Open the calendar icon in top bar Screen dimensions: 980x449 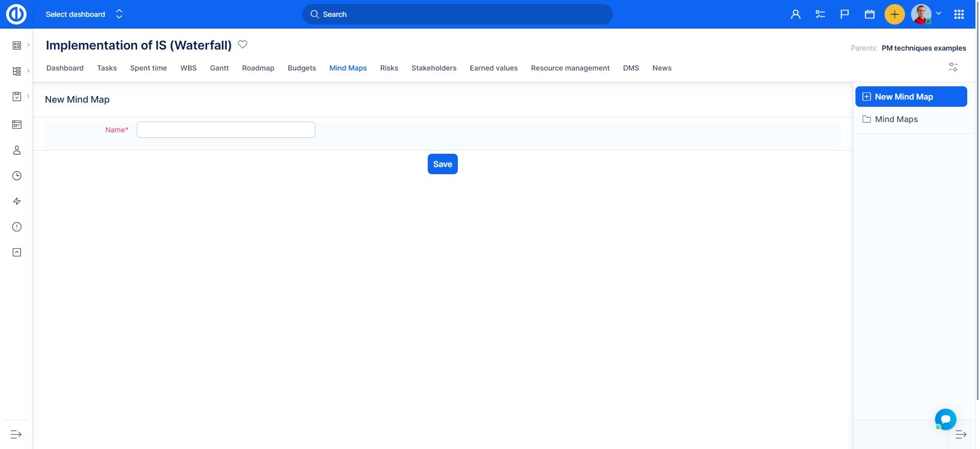coord(870,14)
